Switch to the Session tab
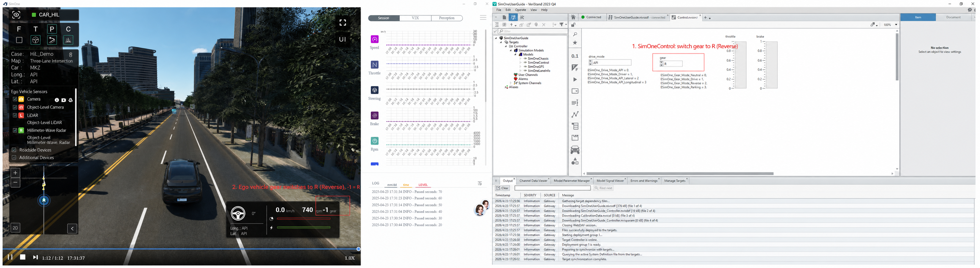980x268 pixels. [x=384, y=18]
